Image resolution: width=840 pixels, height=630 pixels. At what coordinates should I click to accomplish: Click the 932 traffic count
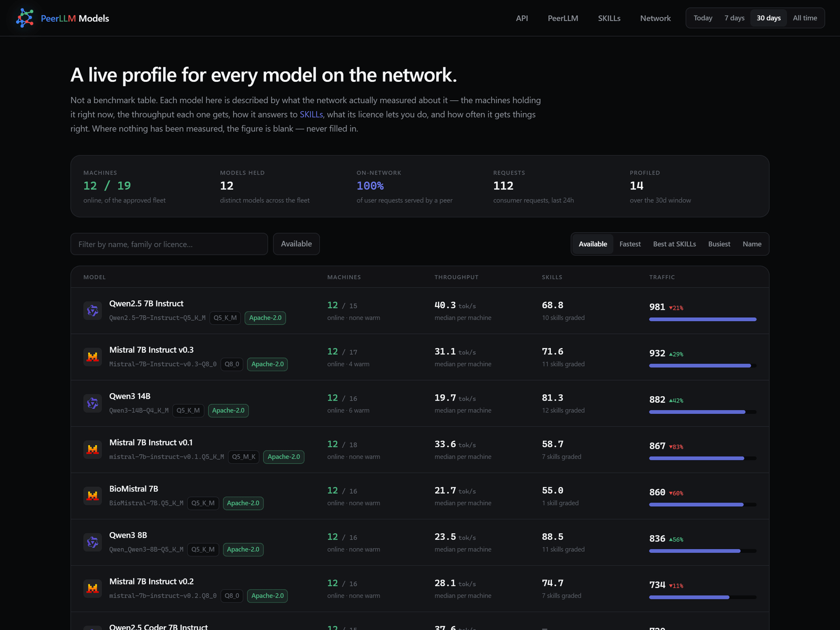tap(657, 353)
